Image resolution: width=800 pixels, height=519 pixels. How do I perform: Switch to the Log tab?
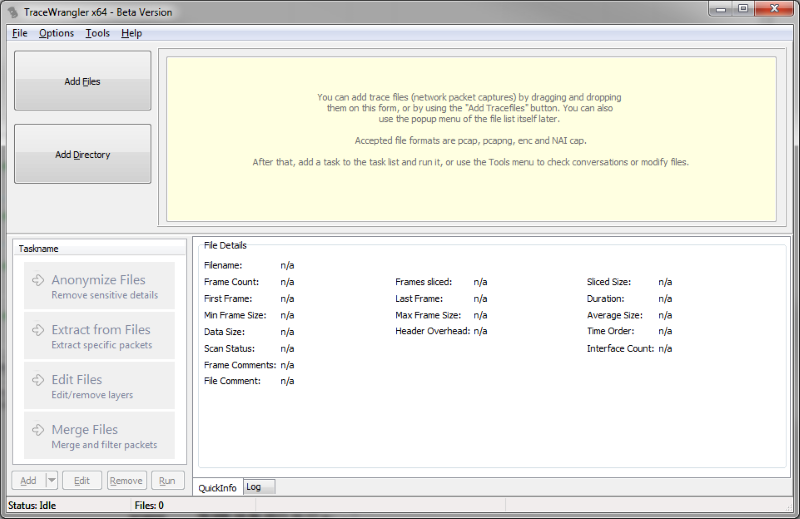click(259, 487)
